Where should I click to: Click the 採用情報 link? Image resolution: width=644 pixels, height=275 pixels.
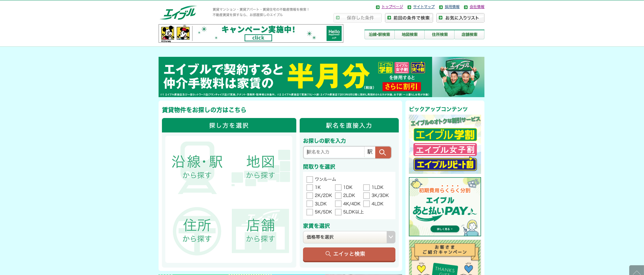[452, 7]
